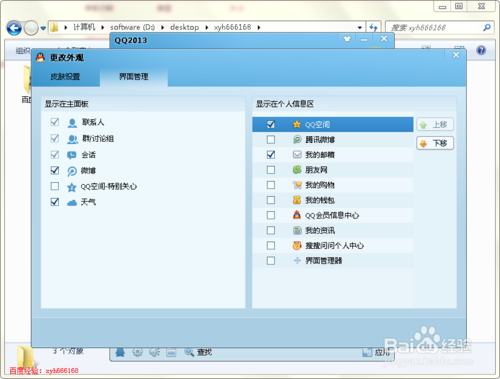Open Explorer recent locations dropdown arrow
The height and width of the screenshot is (379, 500).
pos(43,28)
